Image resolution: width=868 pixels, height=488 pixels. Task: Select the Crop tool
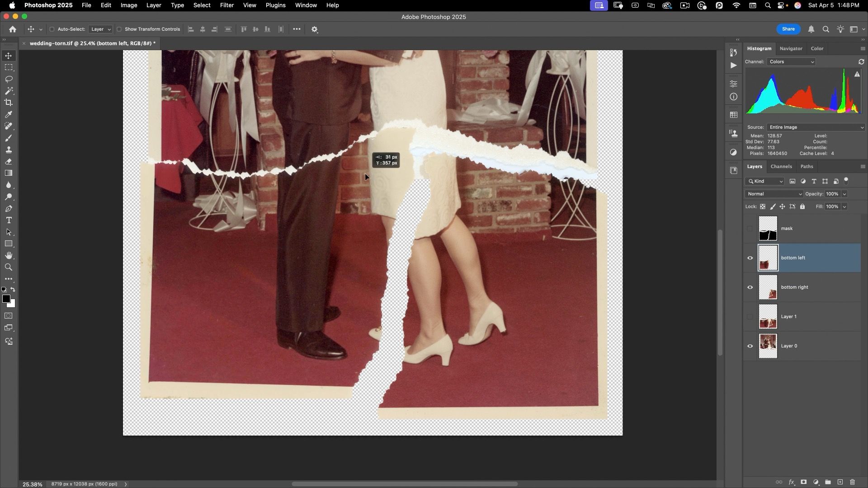pyautogui.click(x=9, y=103)
